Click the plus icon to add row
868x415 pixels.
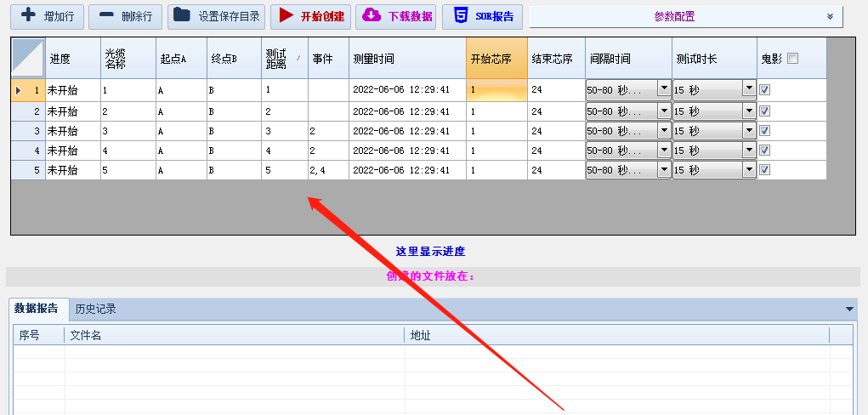click(29, 15)
